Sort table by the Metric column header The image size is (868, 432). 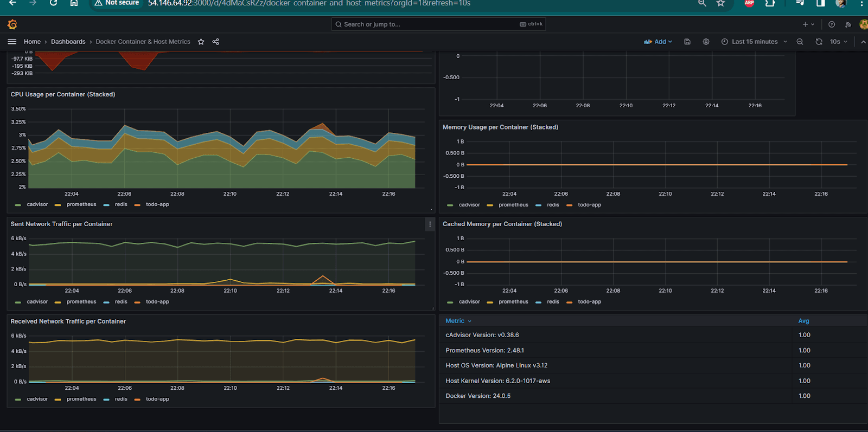[455, 321]
